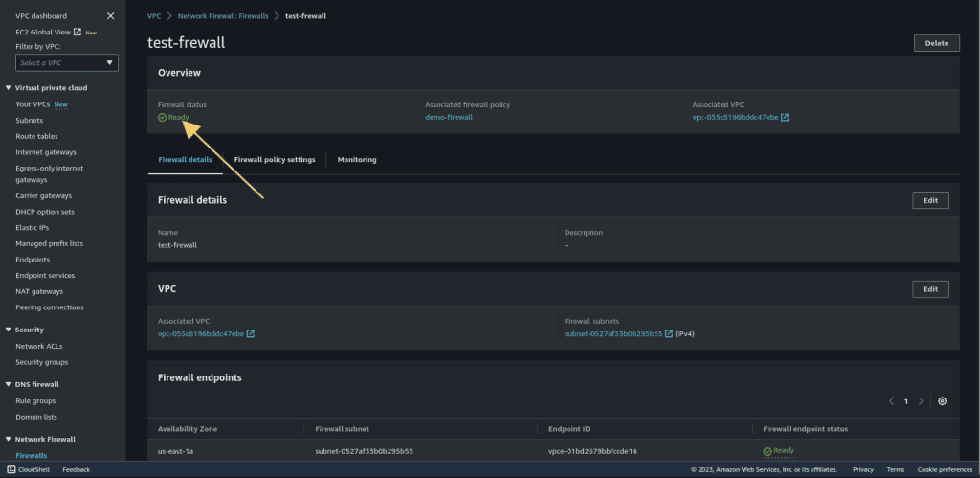Collapse the Network Firewall sidebar section
This screenshot has width=980, height=478.
pyautogui.click(x=8, y=440)
